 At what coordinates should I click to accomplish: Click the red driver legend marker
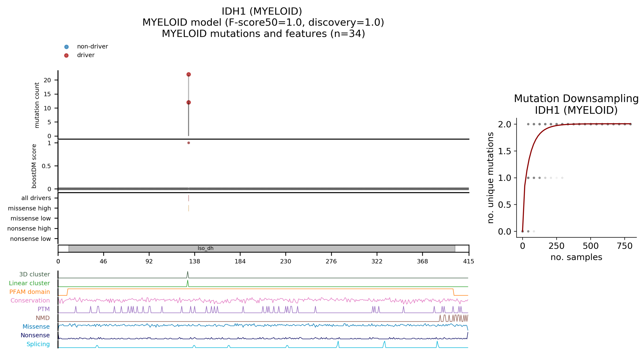pyautogui.click(x=66, y=55)
